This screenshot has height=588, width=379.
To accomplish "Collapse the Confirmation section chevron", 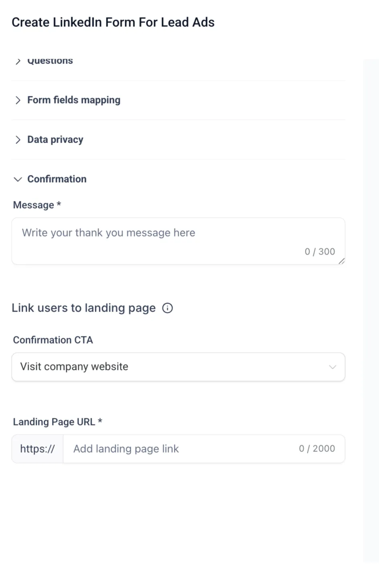I will pyautogui.click(x=18, y=179).
